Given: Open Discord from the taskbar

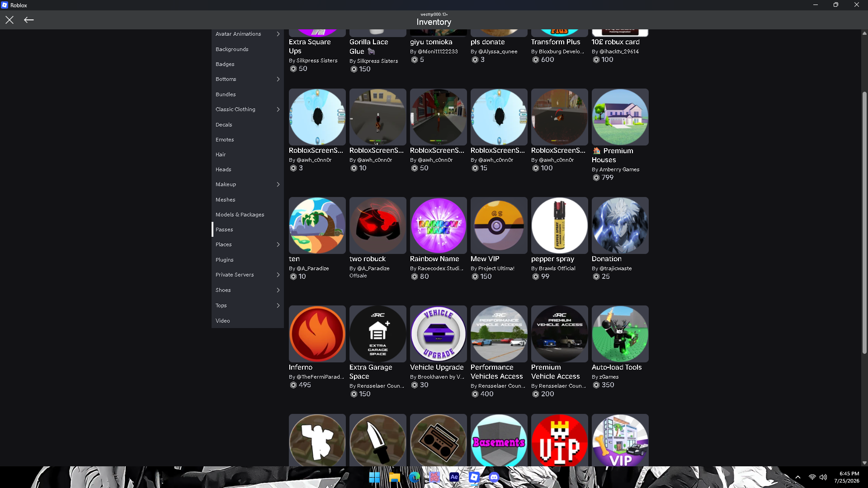Looking at the screenshot, I should (494, 477).
